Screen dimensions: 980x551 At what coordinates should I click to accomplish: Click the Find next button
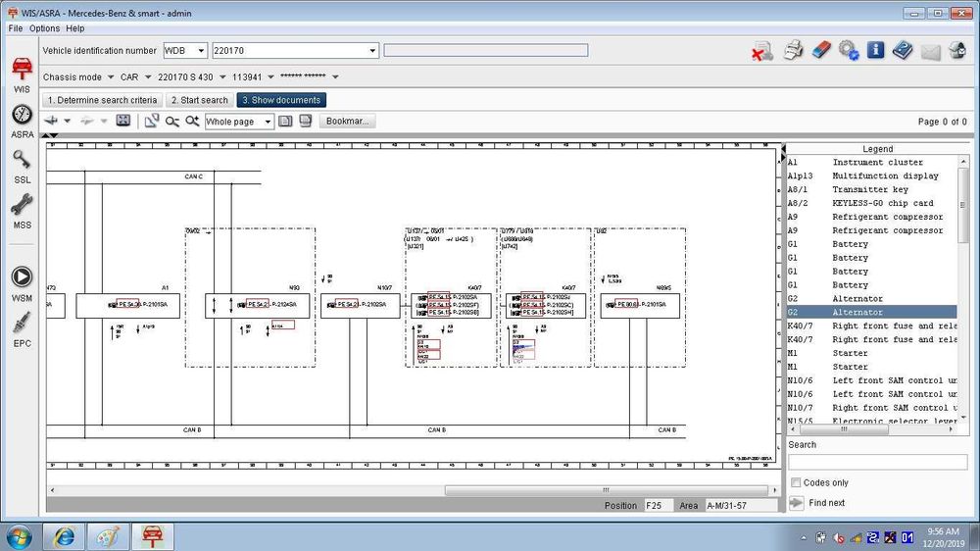(x=826, y=503)
